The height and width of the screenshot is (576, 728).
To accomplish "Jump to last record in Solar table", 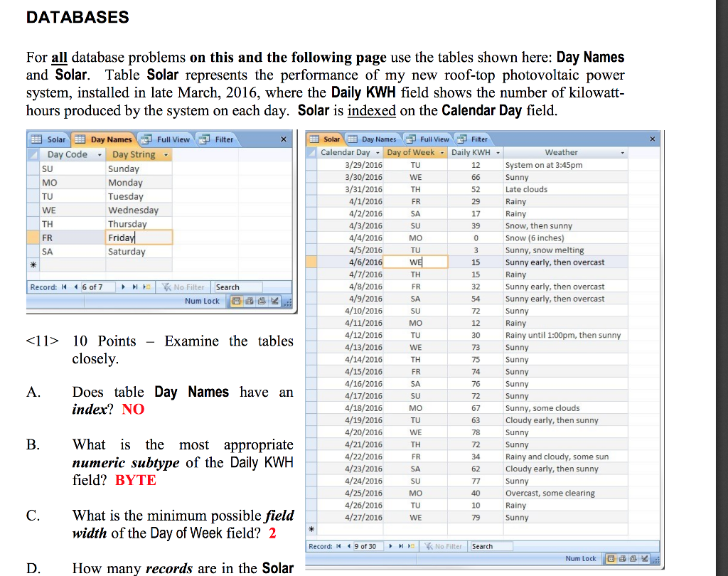I will (x=400, y=546).
